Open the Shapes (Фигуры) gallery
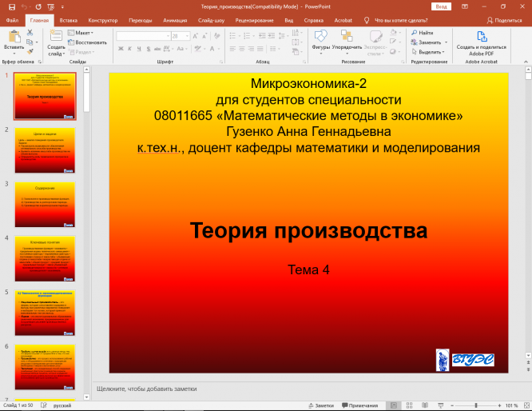This screenshot has width=532, height=411. [321, 37]
